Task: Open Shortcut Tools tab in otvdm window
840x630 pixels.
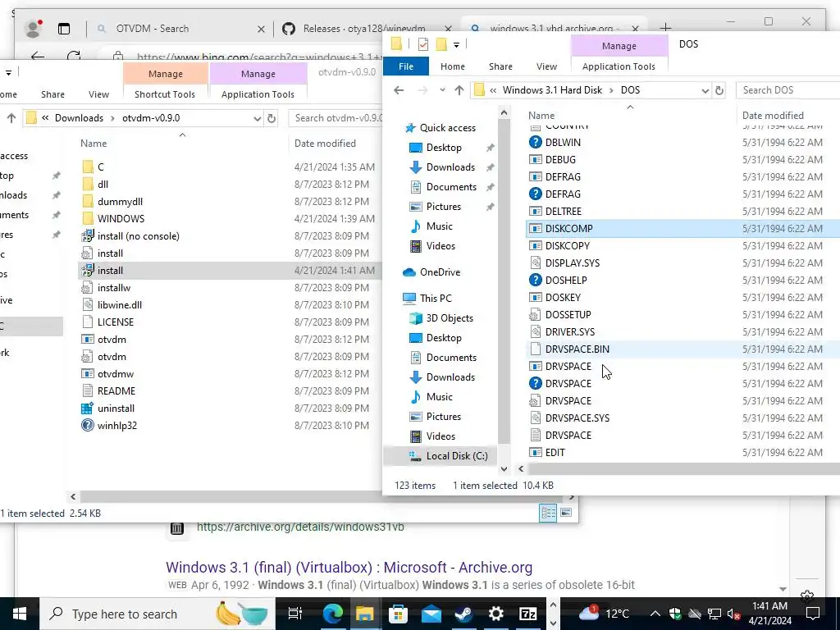Action: 164,94
